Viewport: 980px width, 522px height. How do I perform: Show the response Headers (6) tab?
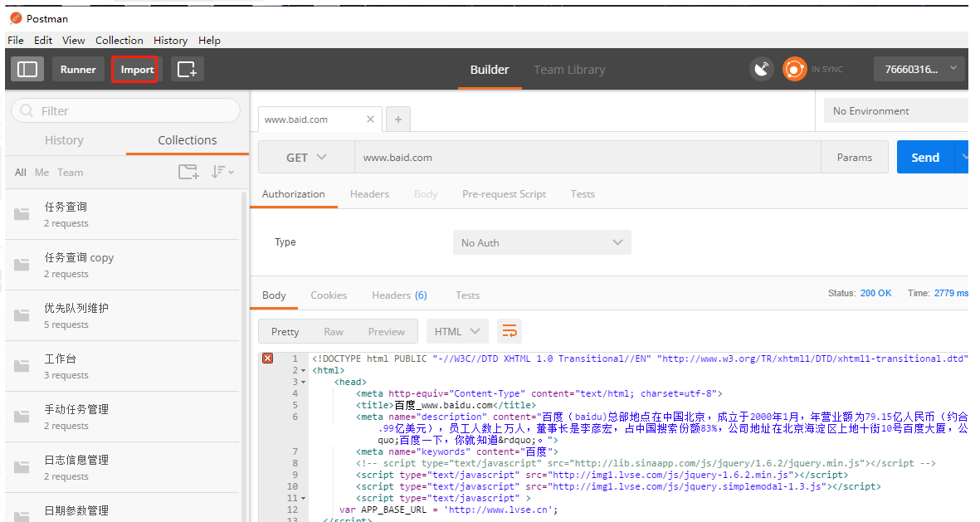399,295
